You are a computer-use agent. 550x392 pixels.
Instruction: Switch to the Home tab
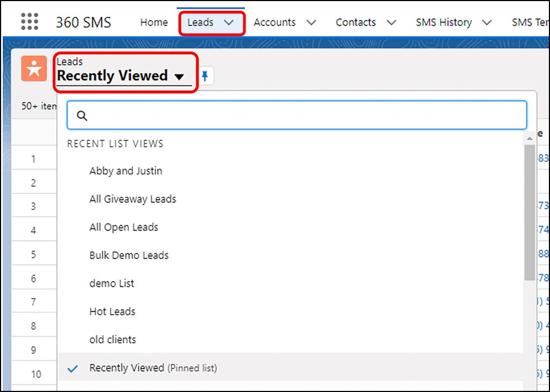click(154, 22)
